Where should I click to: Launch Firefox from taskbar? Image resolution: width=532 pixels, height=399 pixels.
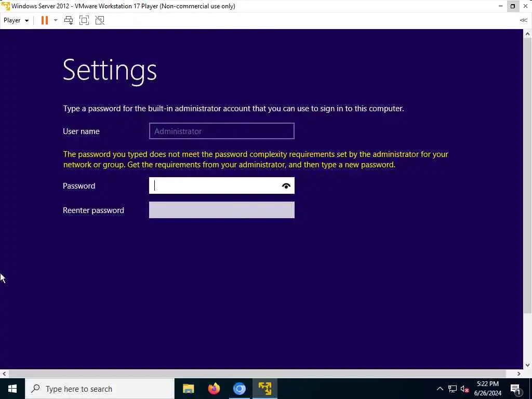[x=214, y=389]
